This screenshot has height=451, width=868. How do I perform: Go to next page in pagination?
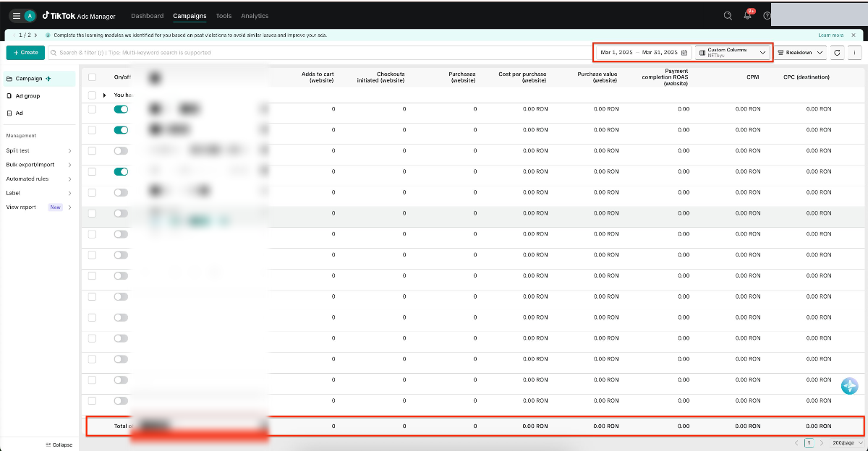point(822,442)
